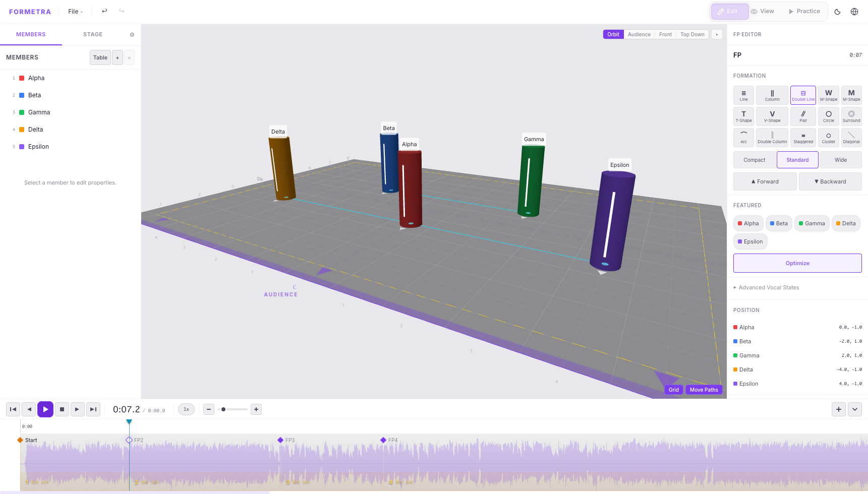This screenshot has width=868, height=494.
Task: Toggle the Grid overlay
Action: click(x=673, y=390)
